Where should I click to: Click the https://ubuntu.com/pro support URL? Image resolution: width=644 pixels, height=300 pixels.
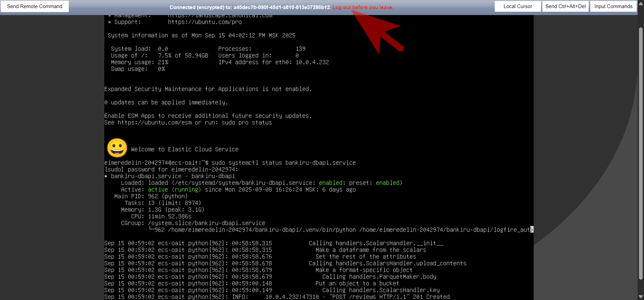pos(205,22)
